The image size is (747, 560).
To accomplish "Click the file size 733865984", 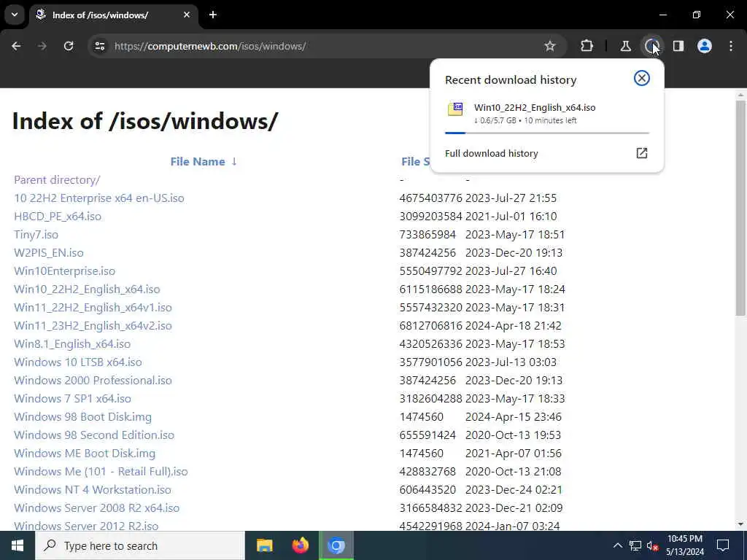I will click(x=427, y=235).
